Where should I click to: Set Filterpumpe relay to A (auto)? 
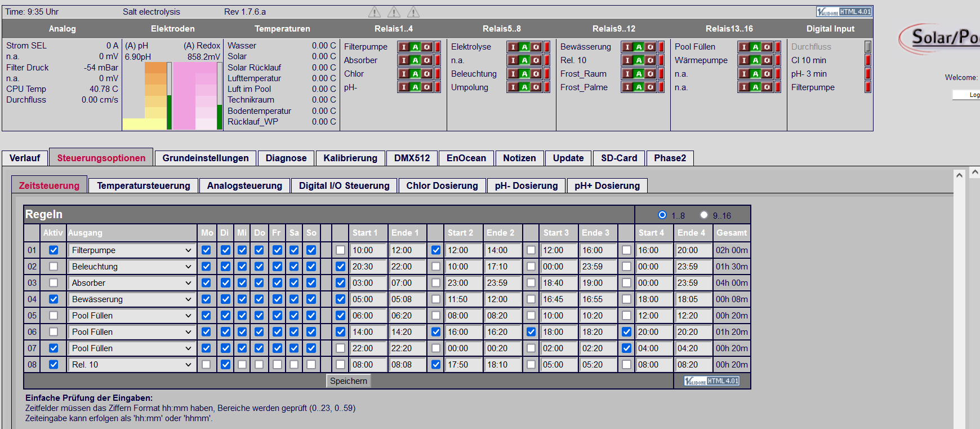(415, 47)
